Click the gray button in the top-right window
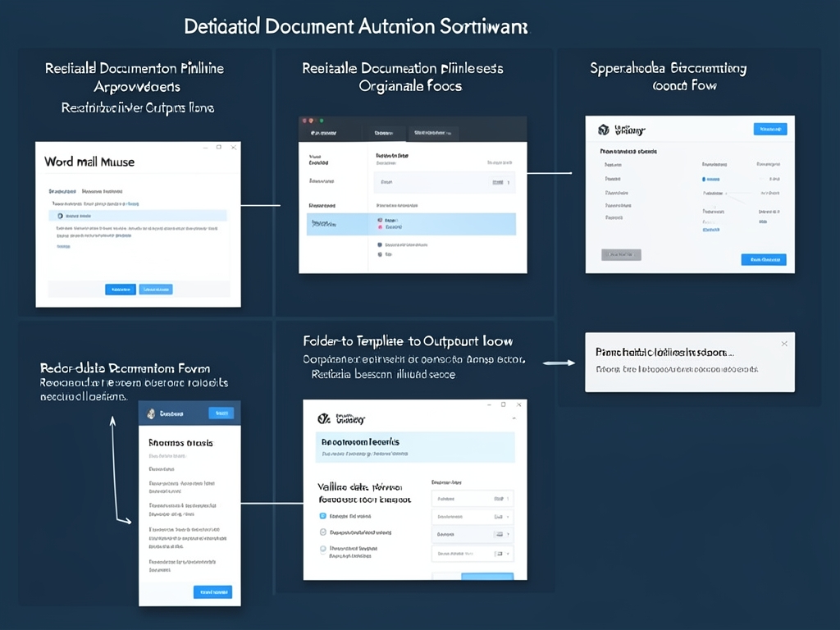This screenshot has width=840, height=630. (621, 254)
